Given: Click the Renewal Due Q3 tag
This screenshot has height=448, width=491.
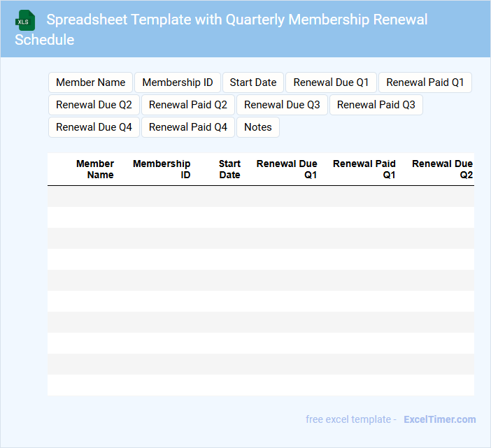Looking at the screenshot, I should point(282,105).
